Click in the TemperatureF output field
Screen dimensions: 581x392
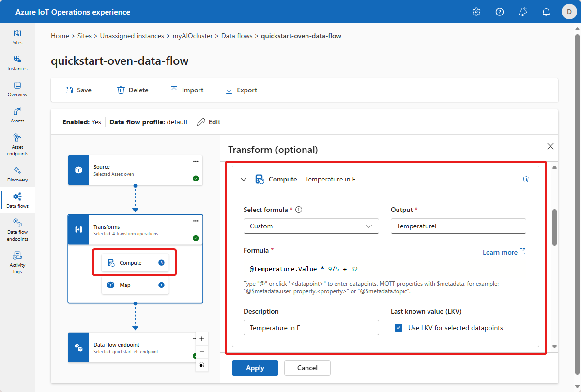pos(458,226)
